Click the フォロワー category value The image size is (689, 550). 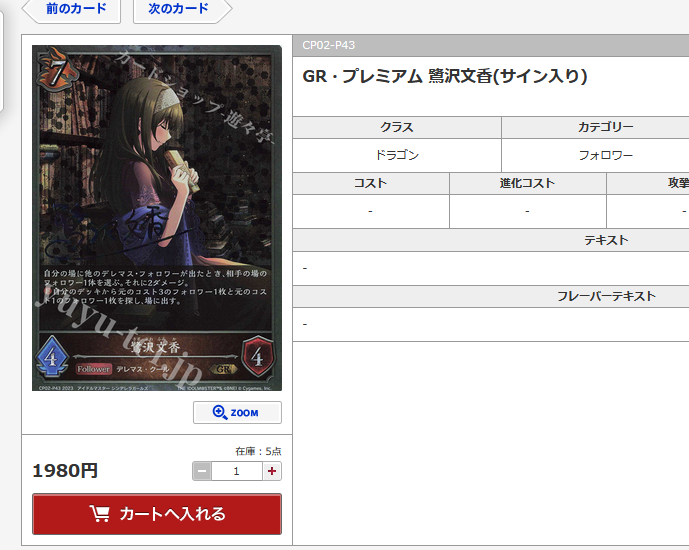(x=606, y=155)
